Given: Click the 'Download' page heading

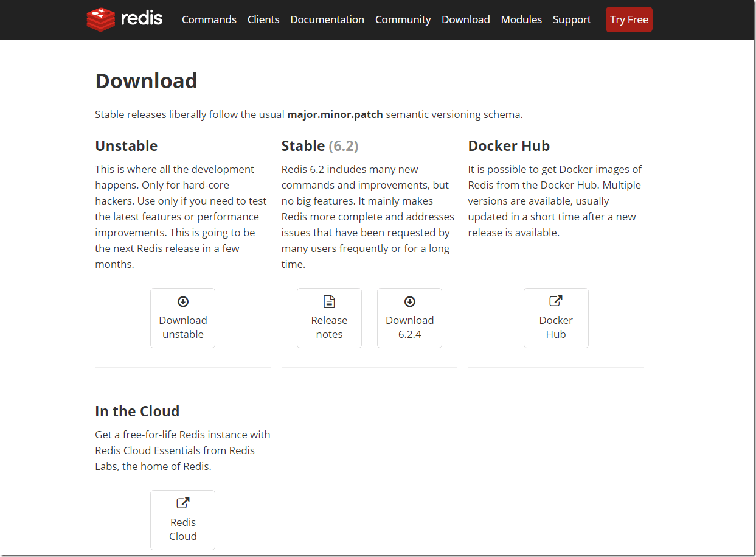Looking at the screenshot, I should (x=146, y=81).
